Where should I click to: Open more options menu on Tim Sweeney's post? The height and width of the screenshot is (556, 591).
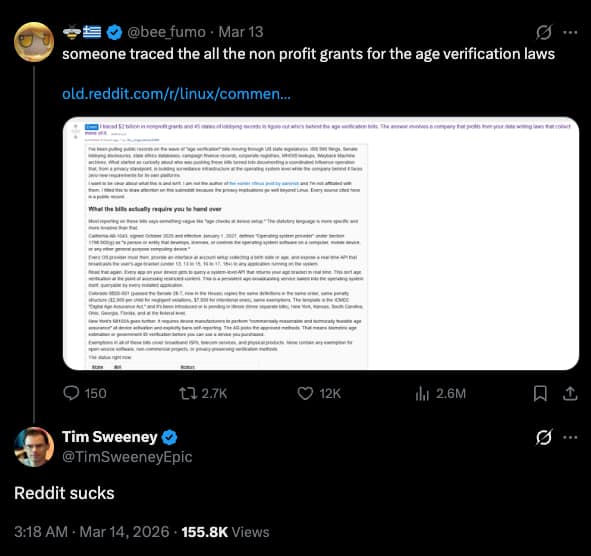point(570,437)
